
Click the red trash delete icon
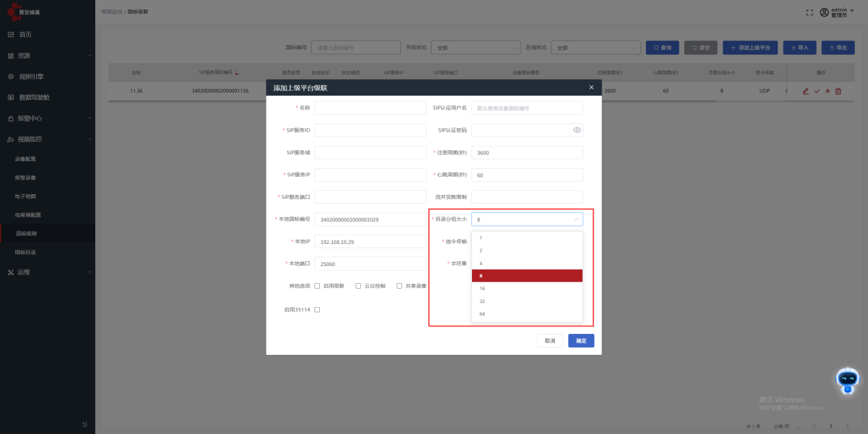click(838, 91)
